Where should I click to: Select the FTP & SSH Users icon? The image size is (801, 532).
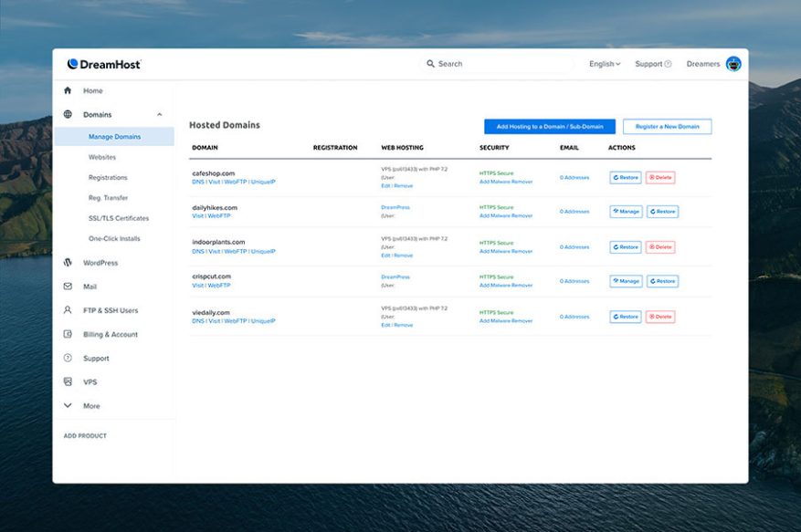tap(66, 309)
